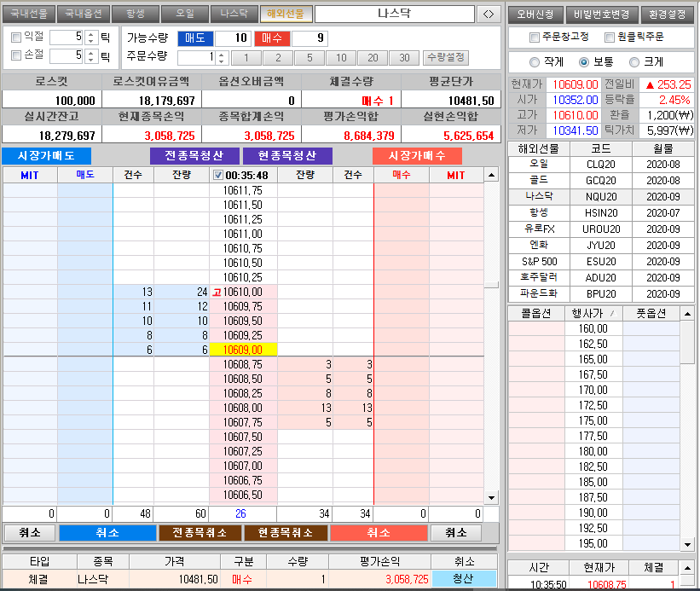The image size is (700, 591).
Task: Enable the 익절 checkbox
Action: pyautogui.click(x=16, y=38)
